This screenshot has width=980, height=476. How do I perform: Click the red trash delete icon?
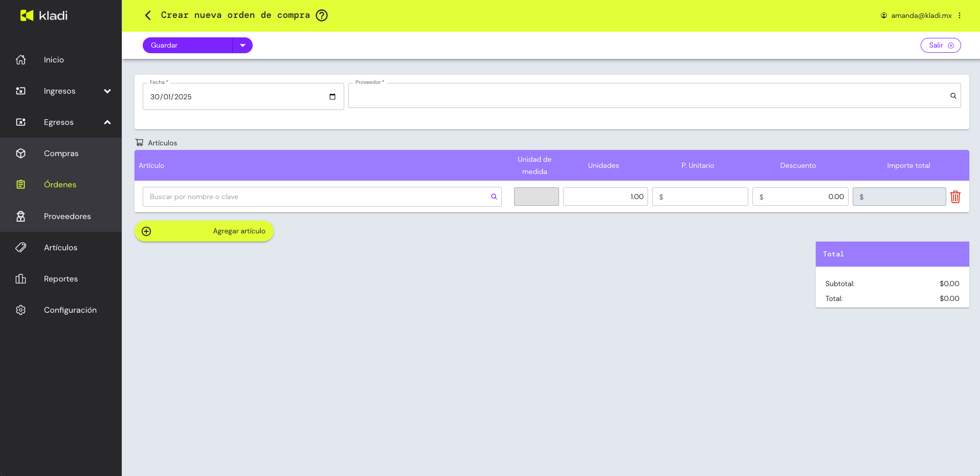pos(955,197)
